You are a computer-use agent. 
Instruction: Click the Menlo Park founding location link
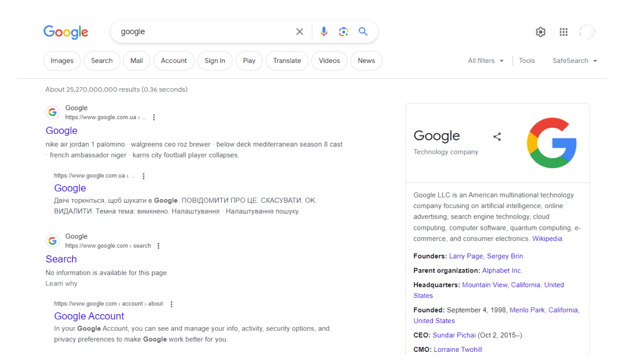(527, 310)
